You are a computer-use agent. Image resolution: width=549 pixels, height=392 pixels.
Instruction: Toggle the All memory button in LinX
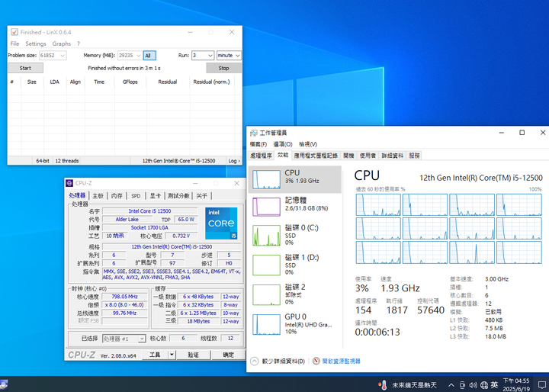coord(149,56)
